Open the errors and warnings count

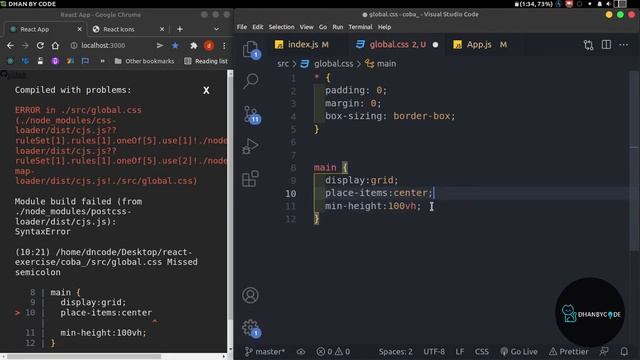(x=333, y=351)
